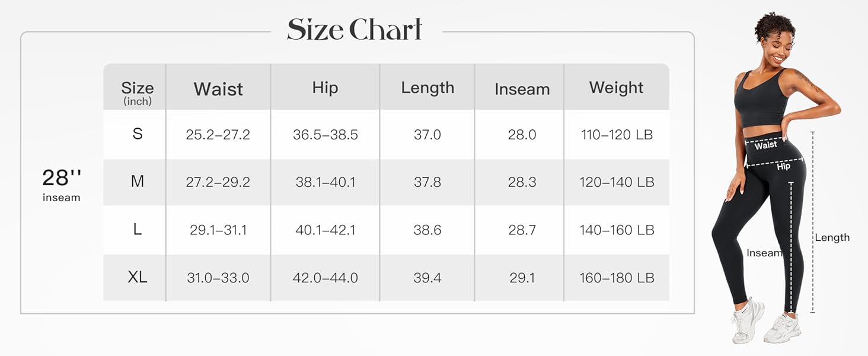Select the S size row label
This screenshot has width=868, height=356.
coord(137,134)
